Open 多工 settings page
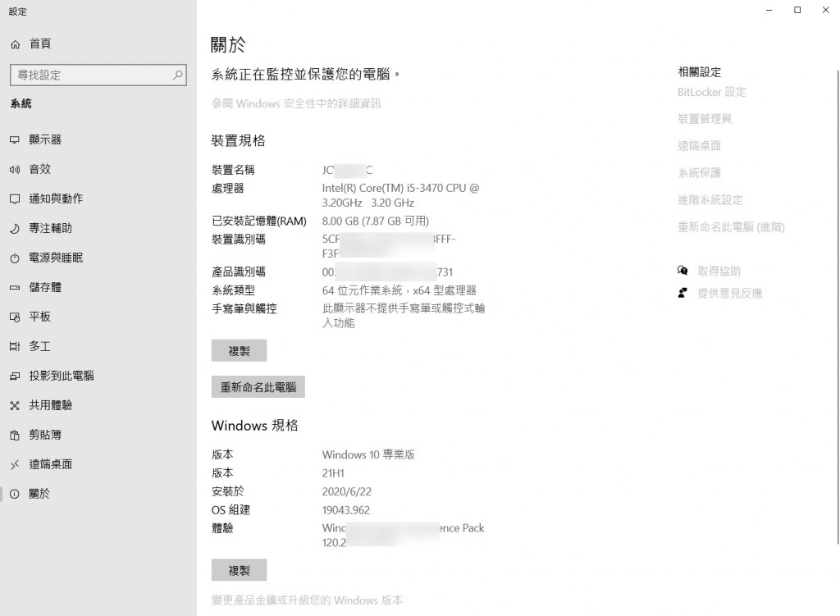 point(98,346)
